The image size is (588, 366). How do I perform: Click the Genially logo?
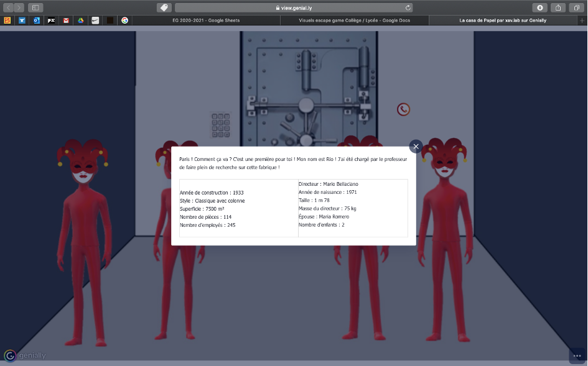tap(25, 355)
